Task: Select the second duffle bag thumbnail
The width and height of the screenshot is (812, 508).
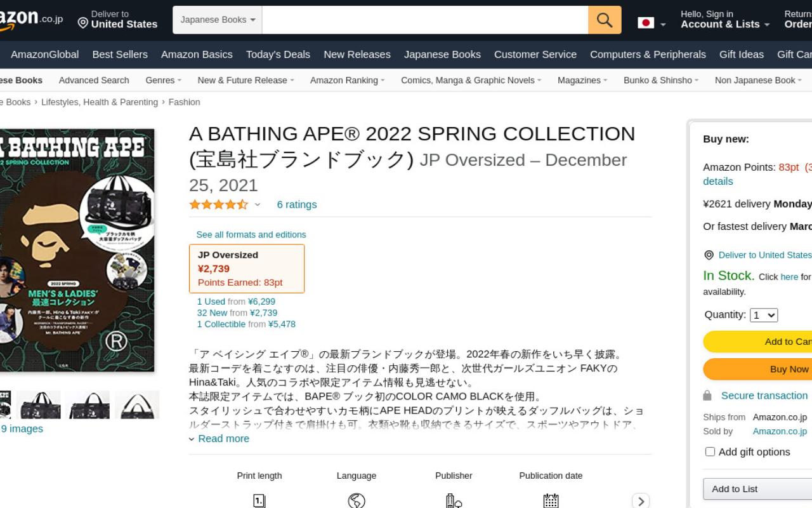Action: pyautogui.click(x=39, y=405)
